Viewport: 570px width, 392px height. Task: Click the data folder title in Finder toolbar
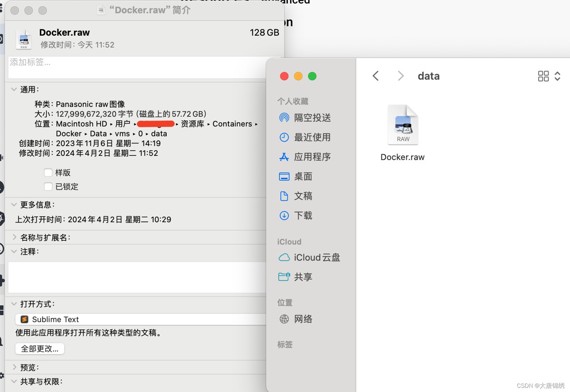428,76
